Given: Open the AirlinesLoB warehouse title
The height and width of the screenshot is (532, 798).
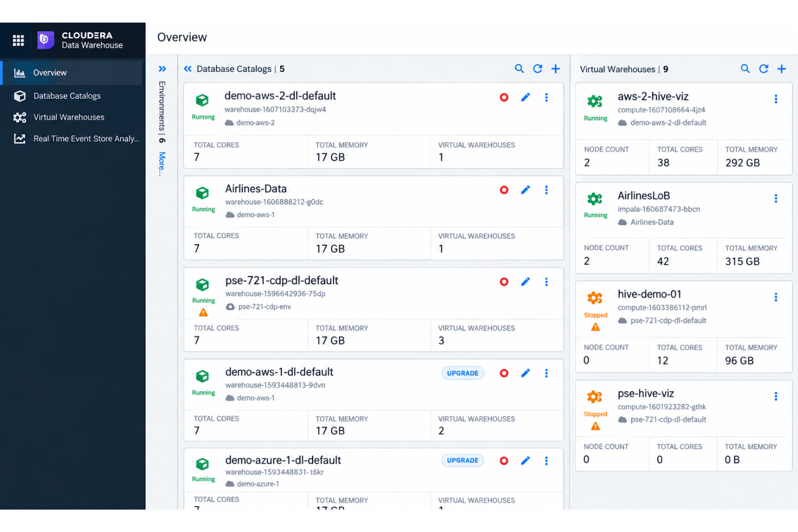Looking at the screenshot, I should pyautogui.click(x=644, y=196).
